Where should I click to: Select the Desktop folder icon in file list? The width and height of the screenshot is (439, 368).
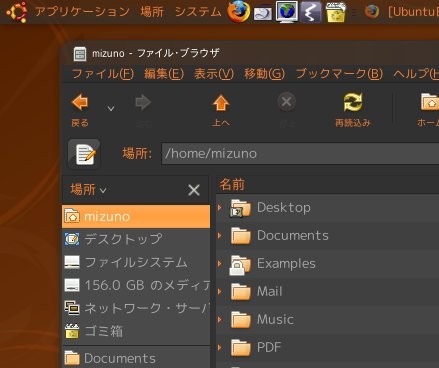[241, 208]
